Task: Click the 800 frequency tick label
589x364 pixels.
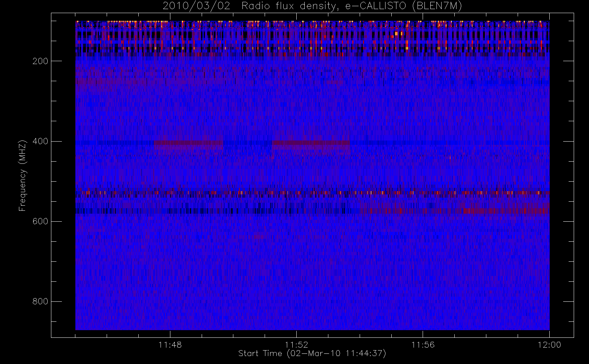Action: point(40,301)
